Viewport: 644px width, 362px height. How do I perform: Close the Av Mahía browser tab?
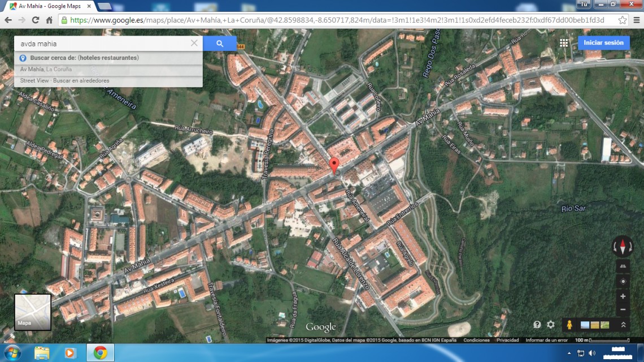pos(89,6)
